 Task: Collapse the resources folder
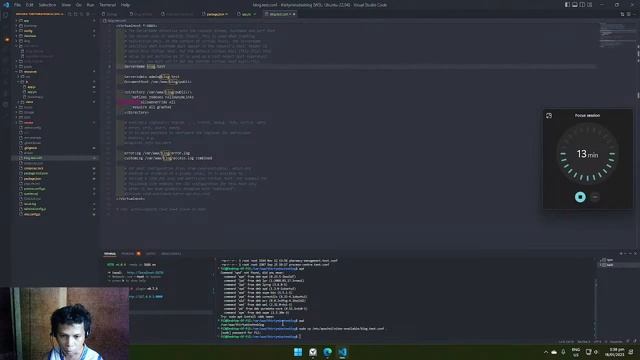point(30,71)
